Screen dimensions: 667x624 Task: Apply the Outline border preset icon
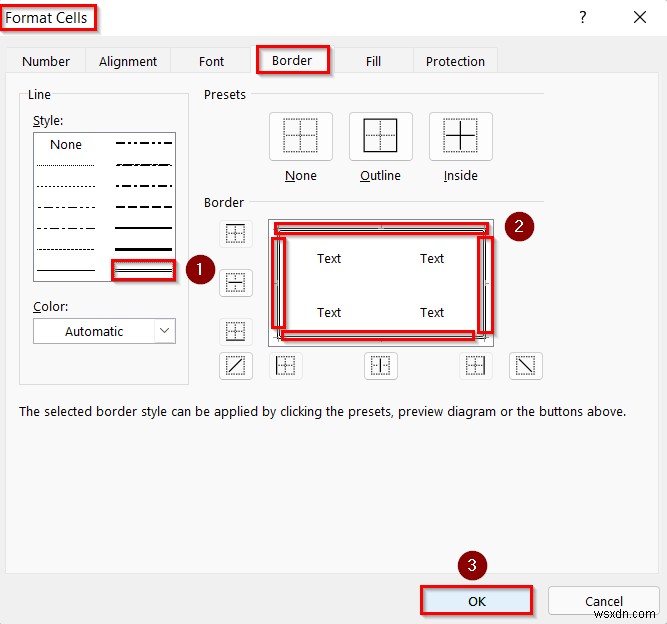(381, 137)
